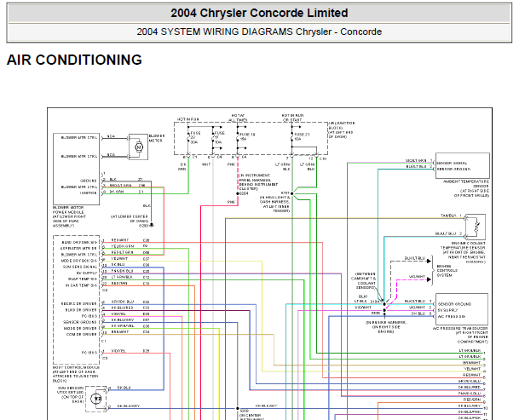
Task: Click the blower motor 'M' symbol
Action: tap(139, 147)
